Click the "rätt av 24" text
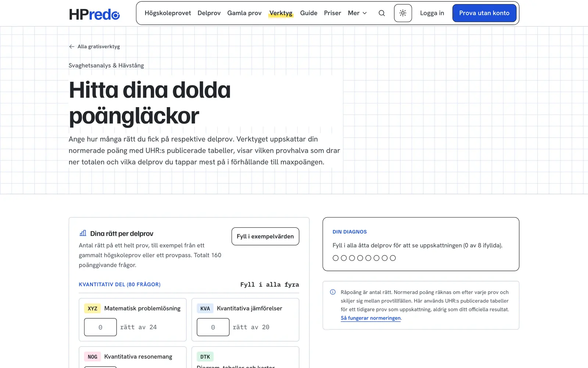588x368 pixels. (139, 327)
